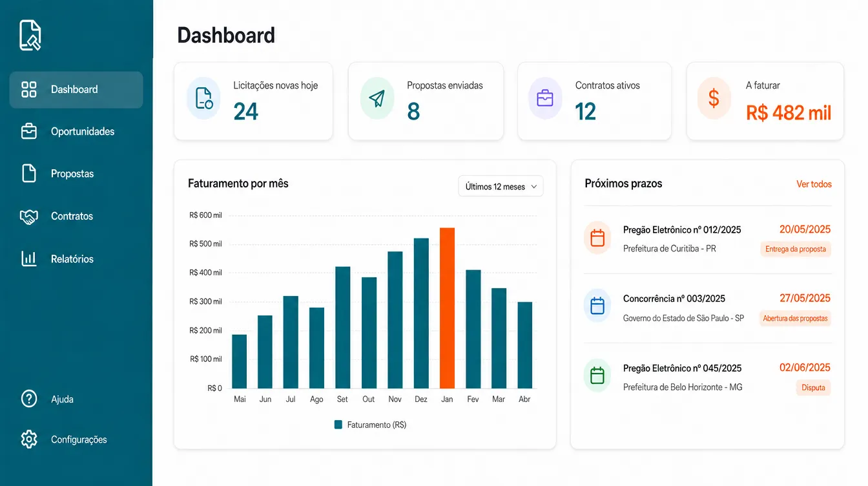868x486 pixels.
Task: Toggle the Faturamento (R$) legend swatch
Action: coord(338,425)
